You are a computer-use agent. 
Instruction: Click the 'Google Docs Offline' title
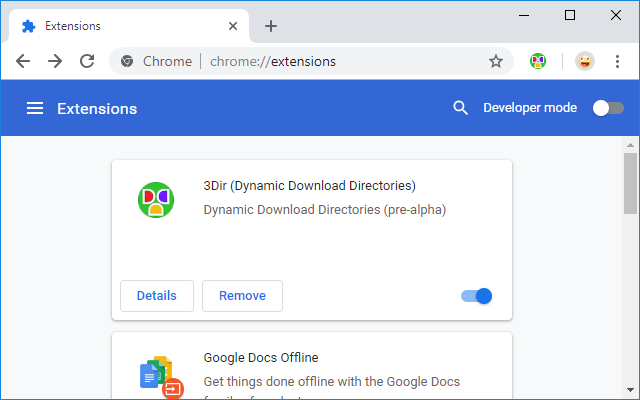[x=261, y=358]
